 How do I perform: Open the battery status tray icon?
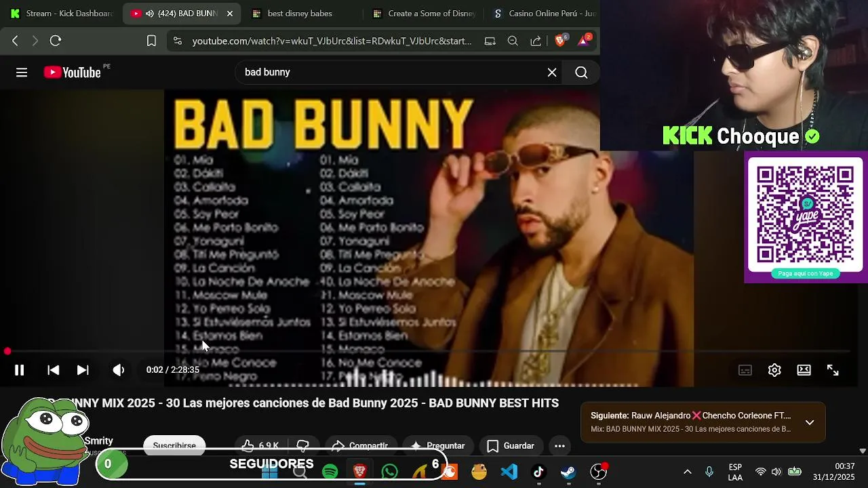coord(795,472)
